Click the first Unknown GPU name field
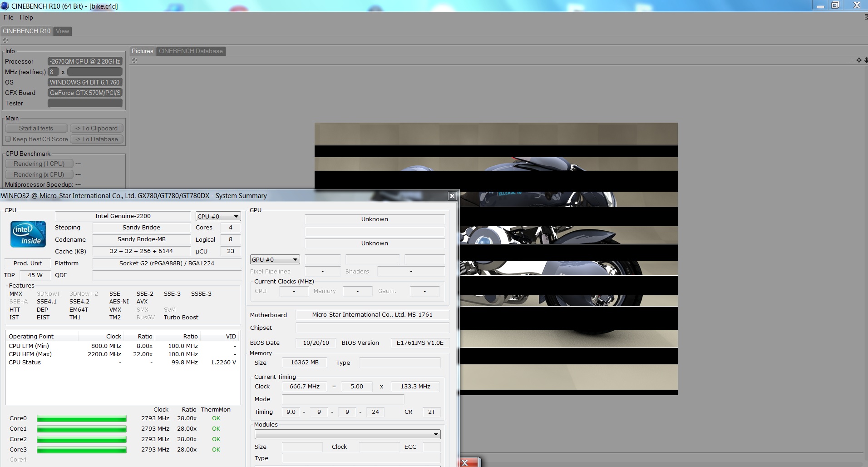Viewport: 868px width, 467px height. point(375,219)
